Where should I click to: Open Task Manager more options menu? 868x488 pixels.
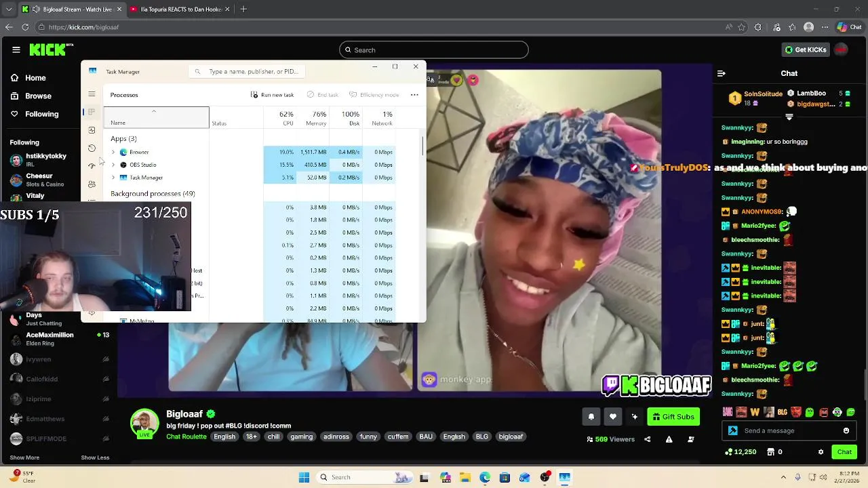(414, 95)
